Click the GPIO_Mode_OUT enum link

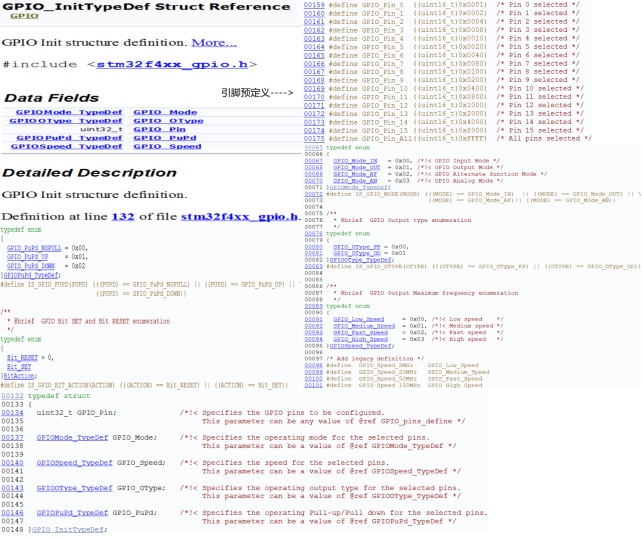(357, 167)
